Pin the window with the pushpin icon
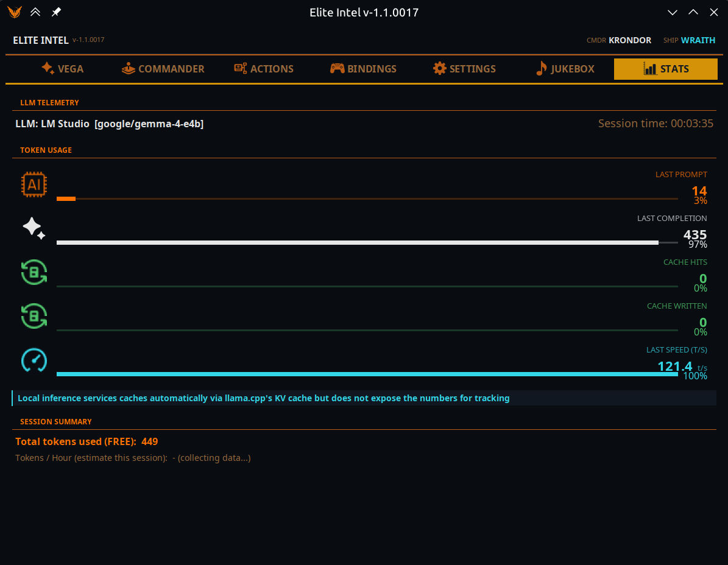 [x=56, y=12]
